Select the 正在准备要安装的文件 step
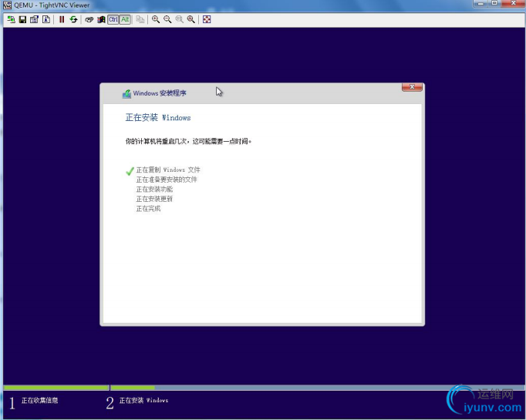526x420 pixels. (x=167, y=180)
